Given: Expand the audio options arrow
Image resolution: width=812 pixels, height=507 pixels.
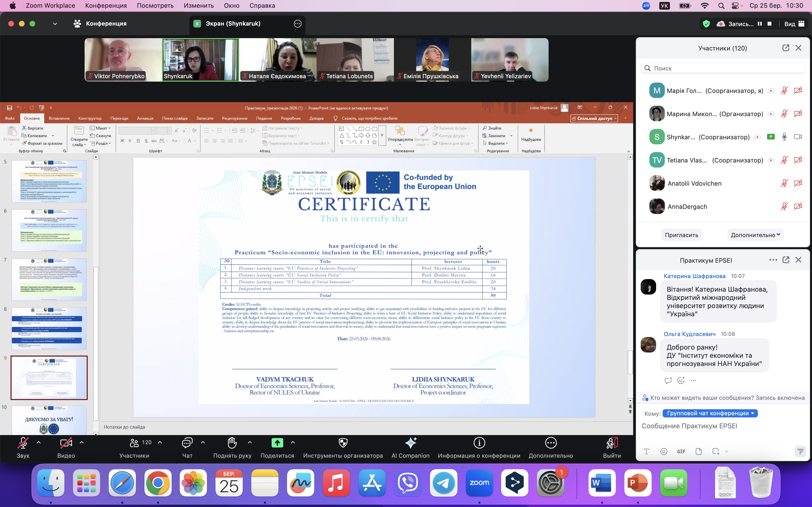Looking at the screenshot, I should (39, 443).
